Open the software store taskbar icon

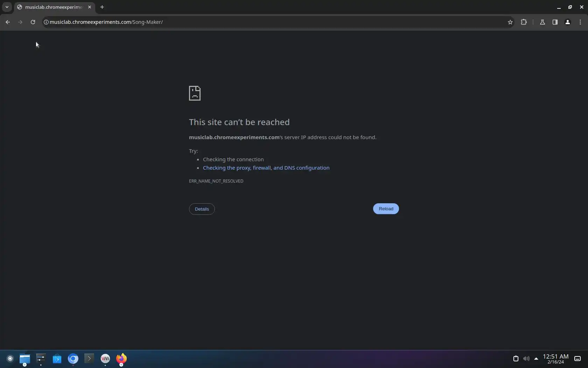57,359
